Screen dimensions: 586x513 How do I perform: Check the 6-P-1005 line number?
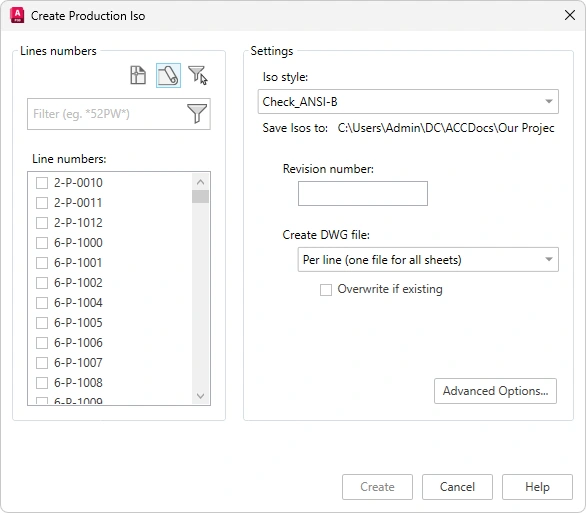[42, 323]
